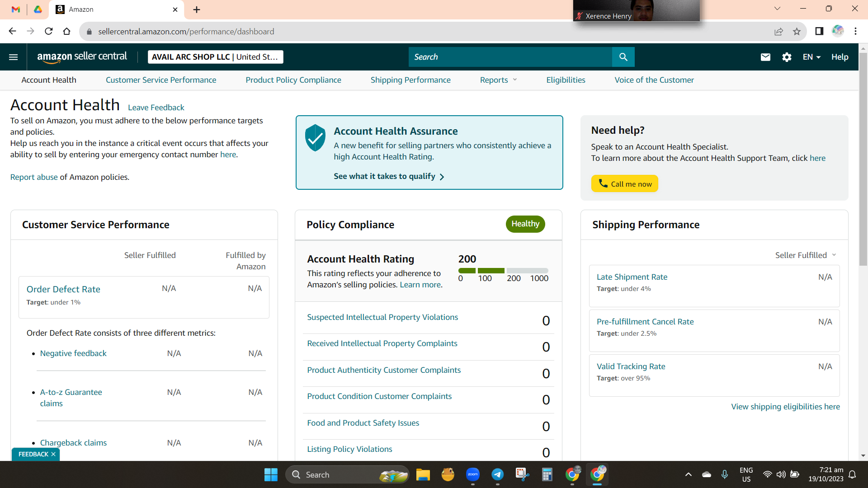Share this page from the address bar
This screenshot has width=868, height=488.
click(778, 31)
